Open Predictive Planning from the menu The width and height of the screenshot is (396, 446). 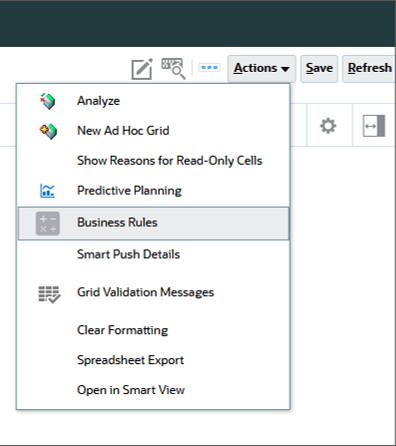(x=153, y=191)
